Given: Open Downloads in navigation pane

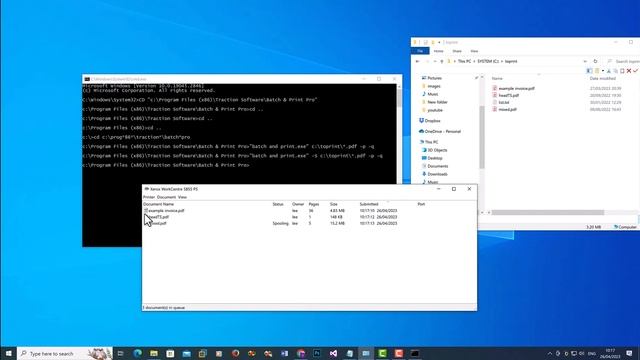Looking at the screenshot, I should [x=437, y=174].
